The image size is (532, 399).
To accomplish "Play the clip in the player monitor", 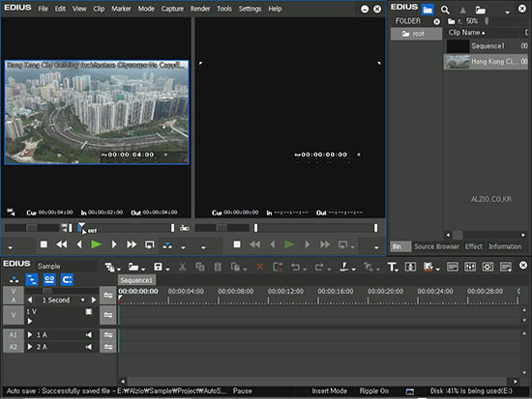I will click(x=97, y=244).
